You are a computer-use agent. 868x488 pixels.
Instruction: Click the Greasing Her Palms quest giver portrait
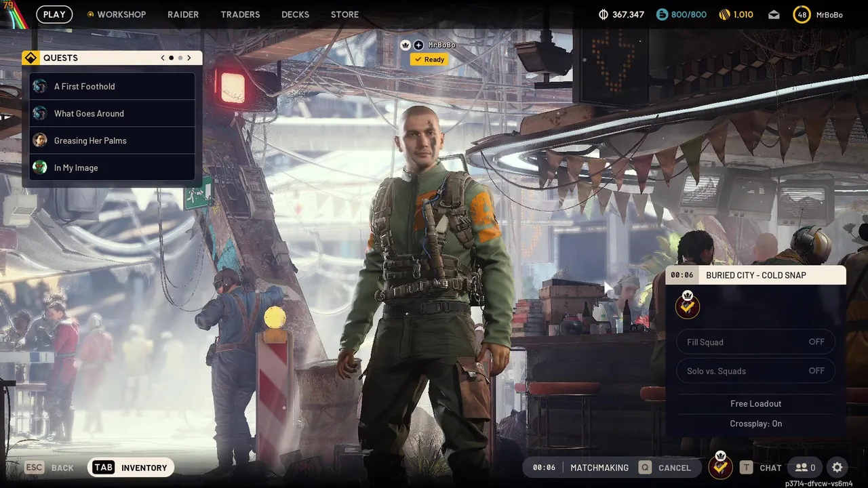[40, 140]
